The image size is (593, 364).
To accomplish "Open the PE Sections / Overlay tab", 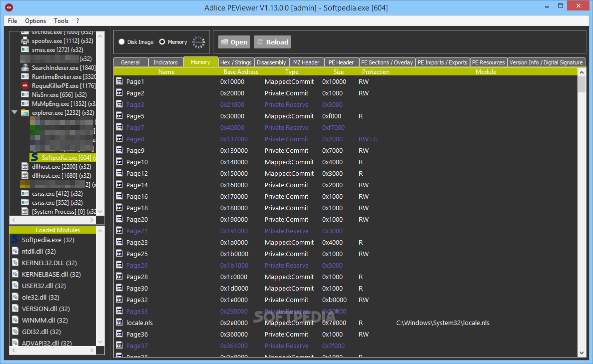I will (387, 62).
